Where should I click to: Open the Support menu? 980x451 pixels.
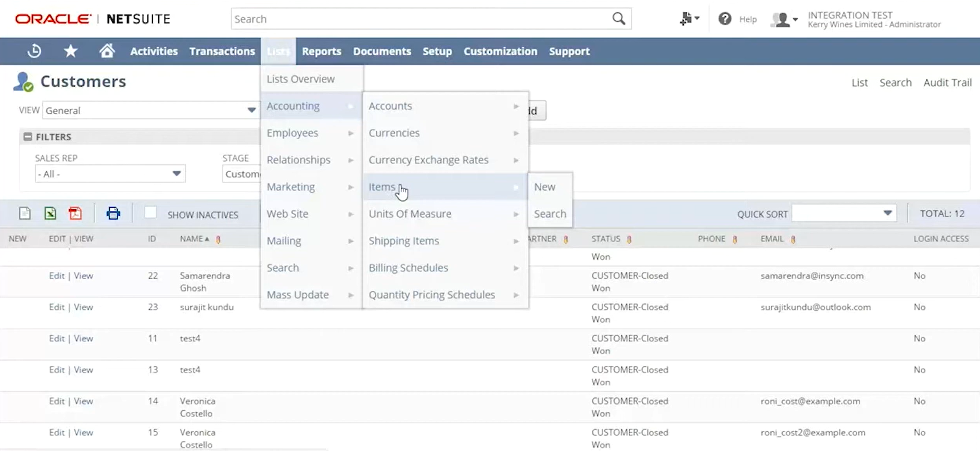pyautogui.click(x=569, y=51)
